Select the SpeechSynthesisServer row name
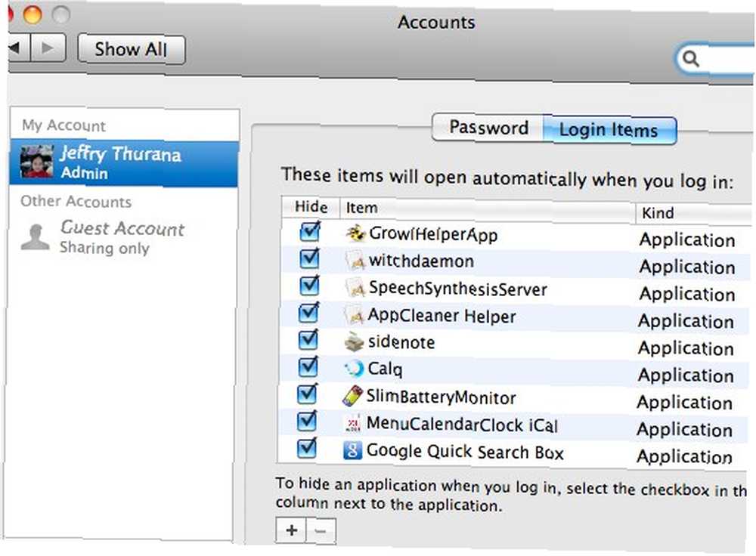Image resolution: width=756 pixels, height=556 pixels. click(457, 289)
